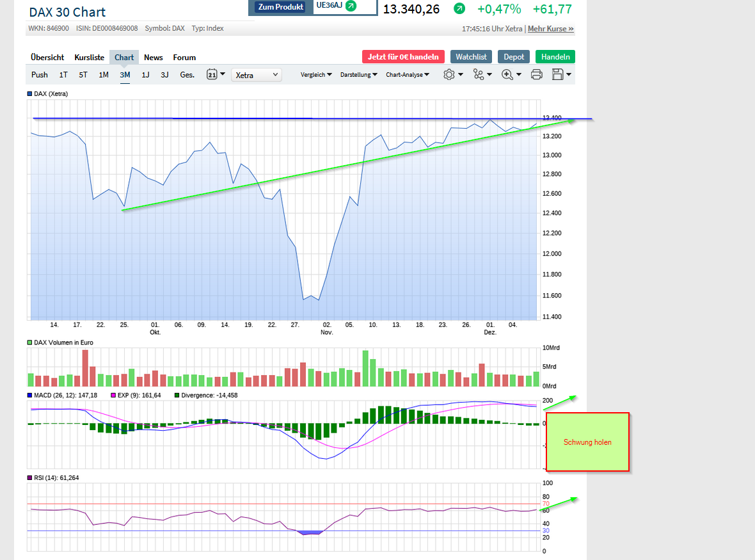Click tallest red volume bar near 17.

pyautogui.click(x=85, y=369)
